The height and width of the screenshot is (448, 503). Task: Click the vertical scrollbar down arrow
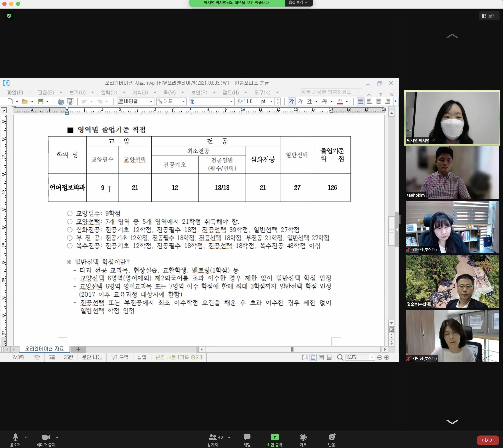(x=391, y=323)
